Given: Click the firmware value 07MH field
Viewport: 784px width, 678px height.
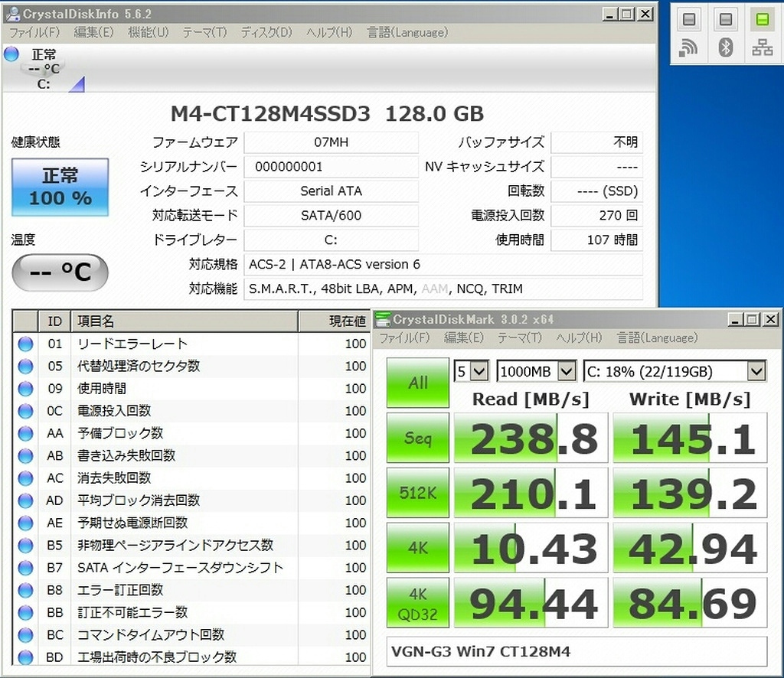Looking at the screenshot, I should pos(331,142).
